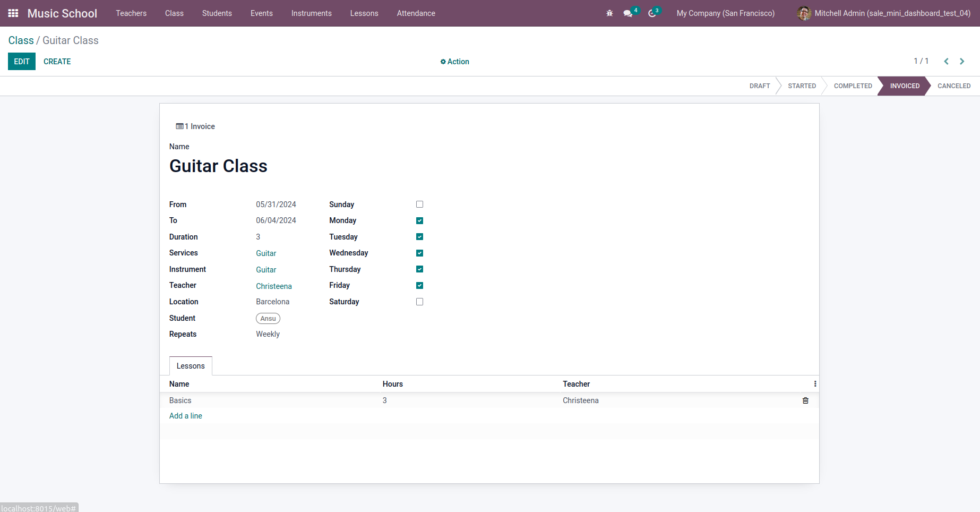Open the apps grid menu

click(x=13, y=13)
